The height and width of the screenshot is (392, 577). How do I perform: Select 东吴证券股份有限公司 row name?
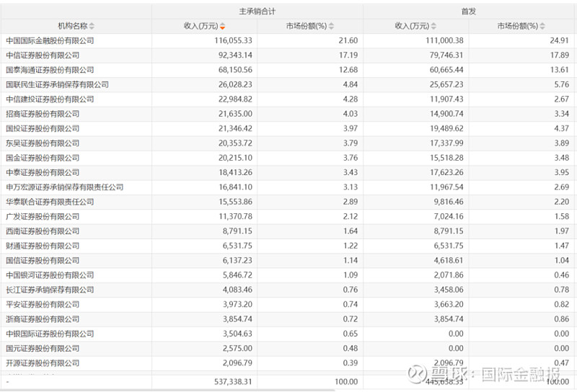43,143
